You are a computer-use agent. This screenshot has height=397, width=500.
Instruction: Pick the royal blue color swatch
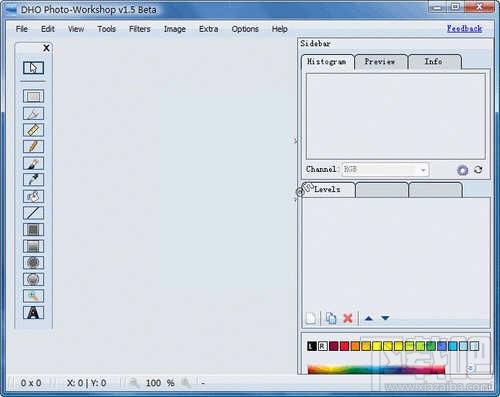(x=442, y=346)
